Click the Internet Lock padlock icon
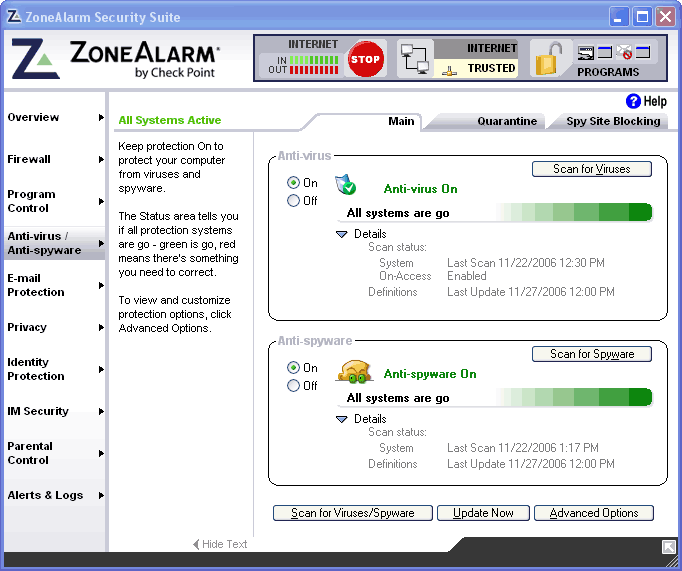Viewport: 682px width, 571px height. (x=548, y=59)
